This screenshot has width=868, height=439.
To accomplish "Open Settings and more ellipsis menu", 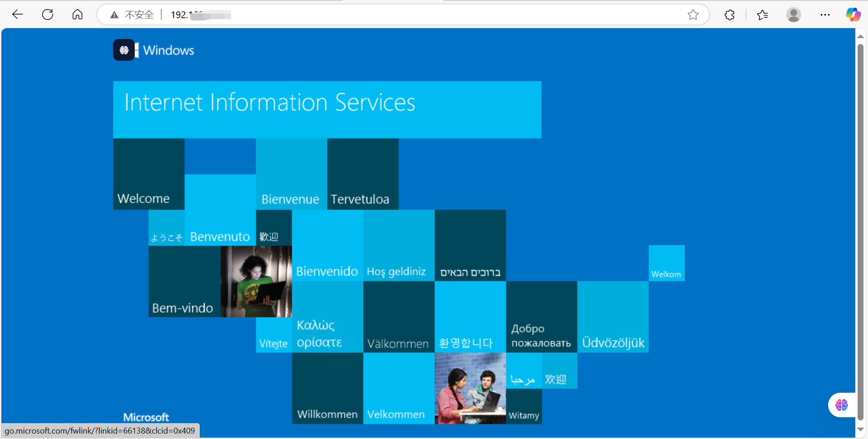I will (825, 15).
